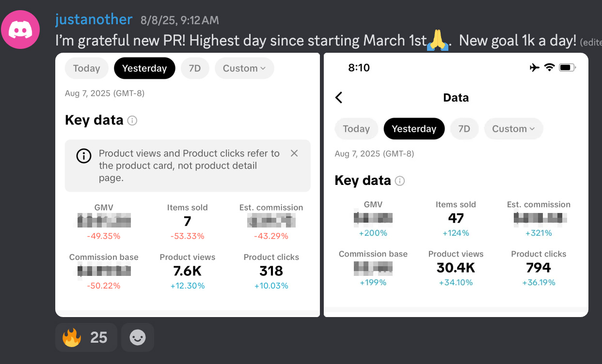Click info icon beside right Key data

400,181
